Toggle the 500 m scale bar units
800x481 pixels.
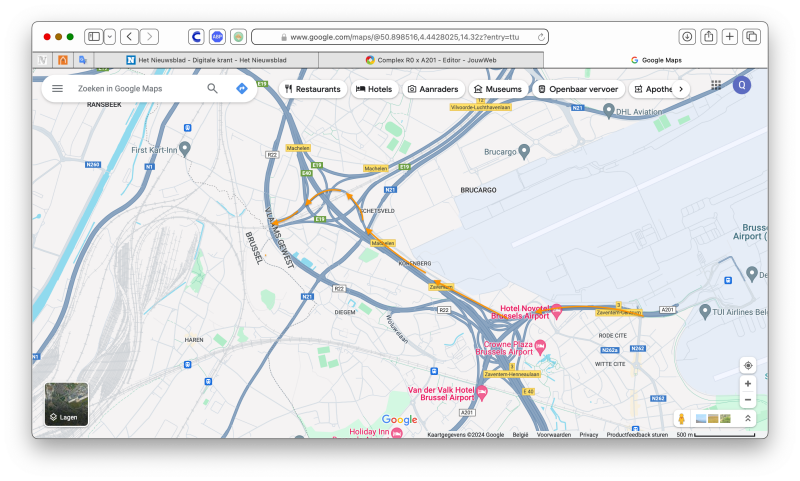[715, 435]
